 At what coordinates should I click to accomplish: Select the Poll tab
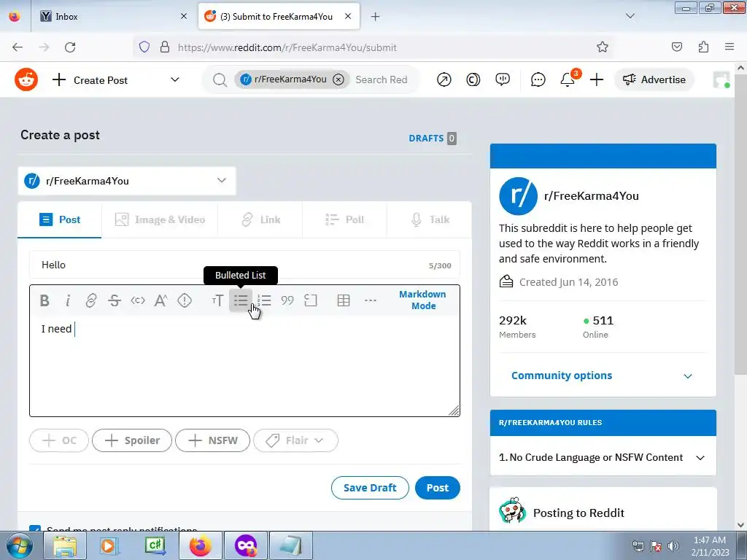click(344, 219)
